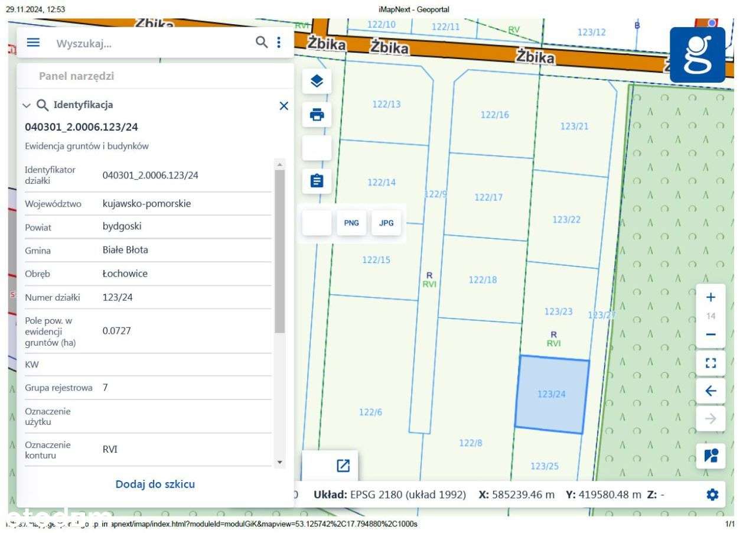This screenshot has height=533, width=756.
Task: Toggle fullscreen map view
Action: coord(711,363)
